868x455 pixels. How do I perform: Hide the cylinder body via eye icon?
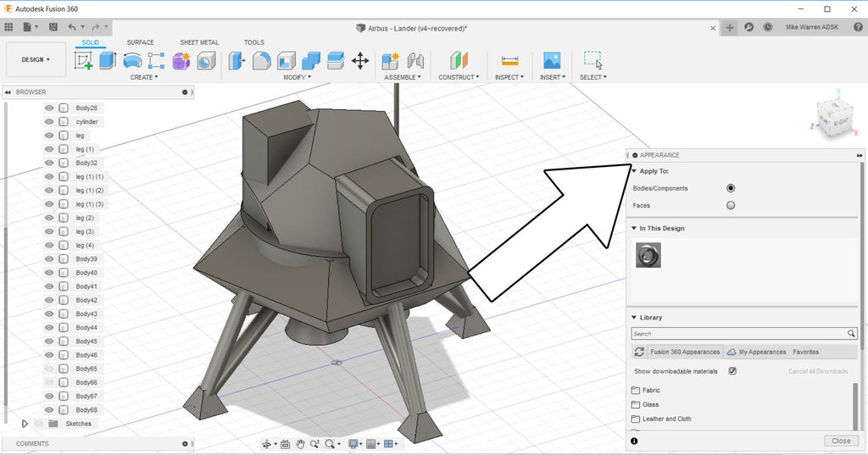(49, 122)
